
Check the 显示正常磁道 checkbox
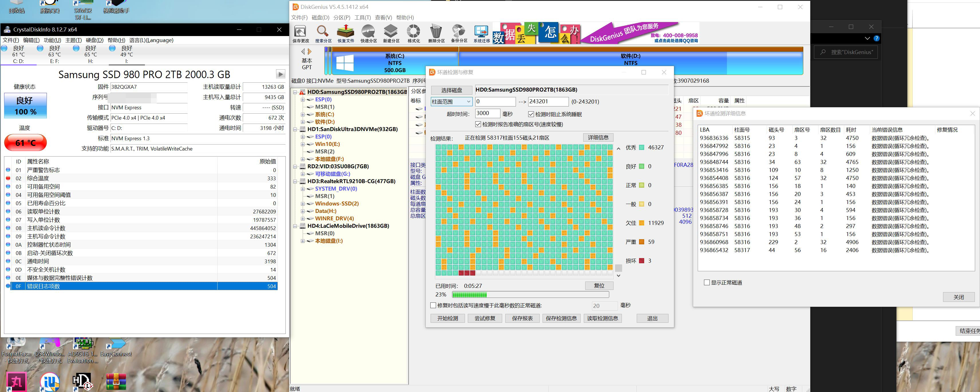tap(707, 282)
